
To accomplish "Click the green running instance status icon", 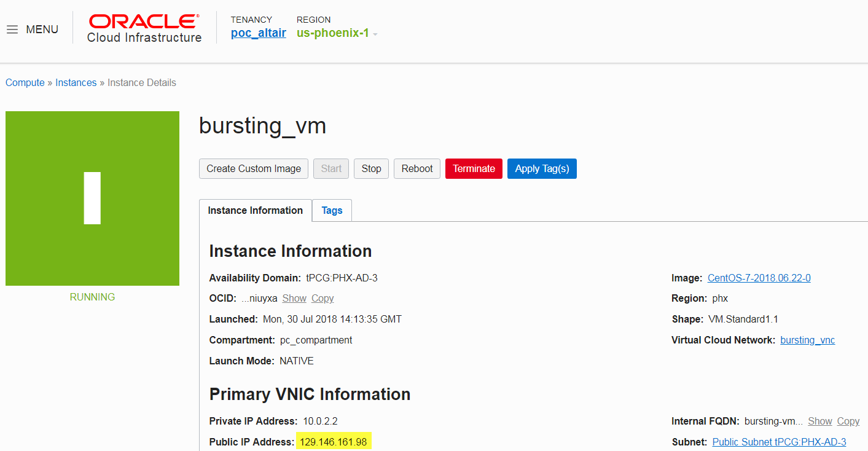I will pos(92,198).
